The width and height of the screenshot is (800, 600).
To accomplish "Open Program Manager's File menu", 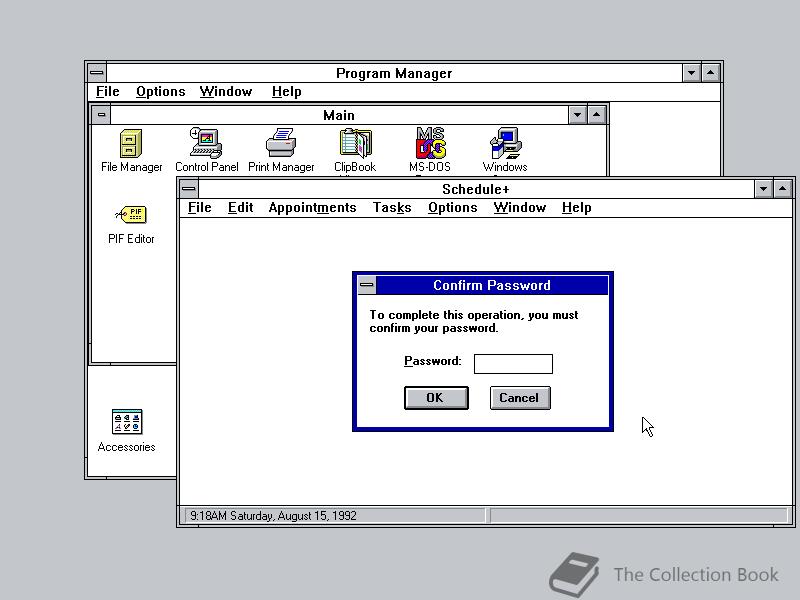I will [x=108, y=91].
